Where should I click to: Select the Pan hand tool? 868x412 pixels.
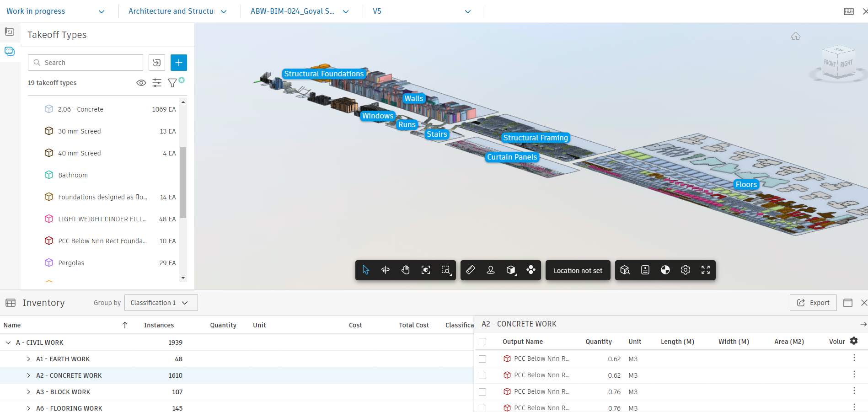click(x=405, y=270)
